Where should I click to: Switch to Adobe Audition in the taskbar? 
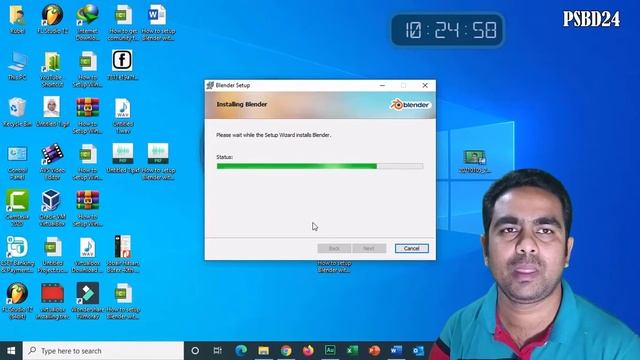330,351
